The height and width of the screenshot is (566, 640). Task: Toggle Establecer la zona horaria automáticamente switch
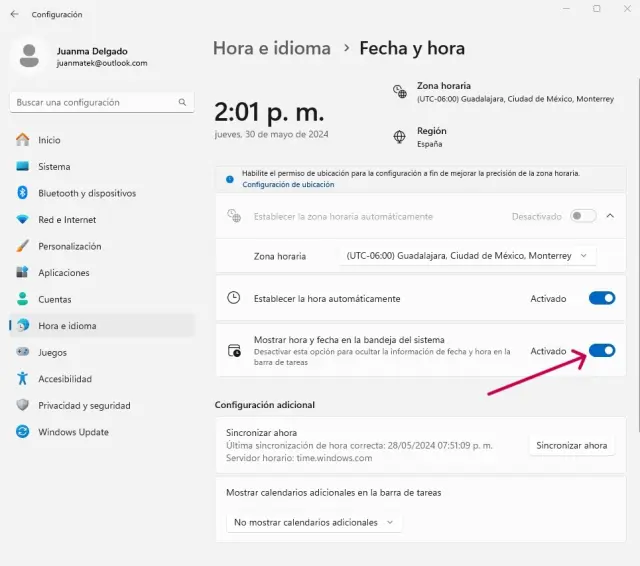[583, 216]
